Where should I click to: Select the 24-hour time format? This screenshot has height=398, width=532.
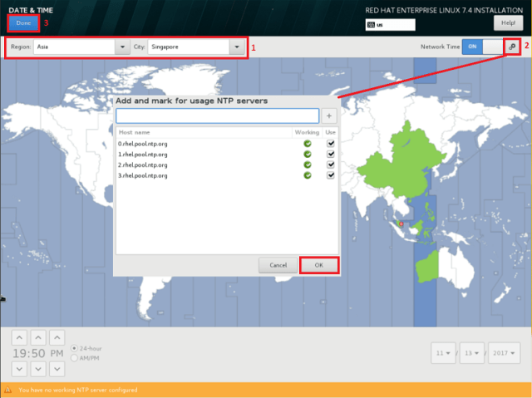74,348
